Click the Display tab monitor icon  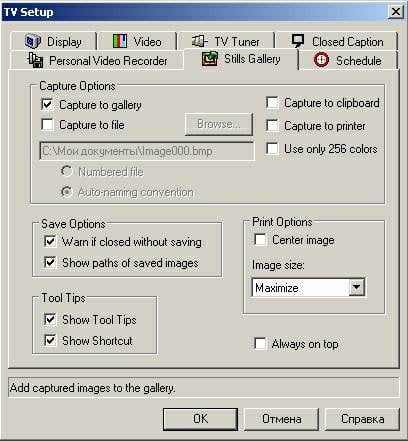pyautogui.click(x=33, y=41)
